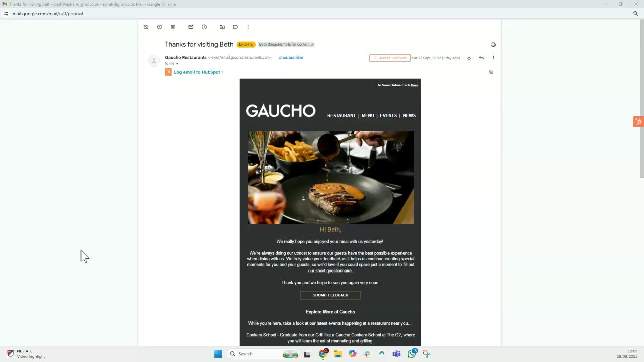Open toolbar More options three dots

pos(248,27)
